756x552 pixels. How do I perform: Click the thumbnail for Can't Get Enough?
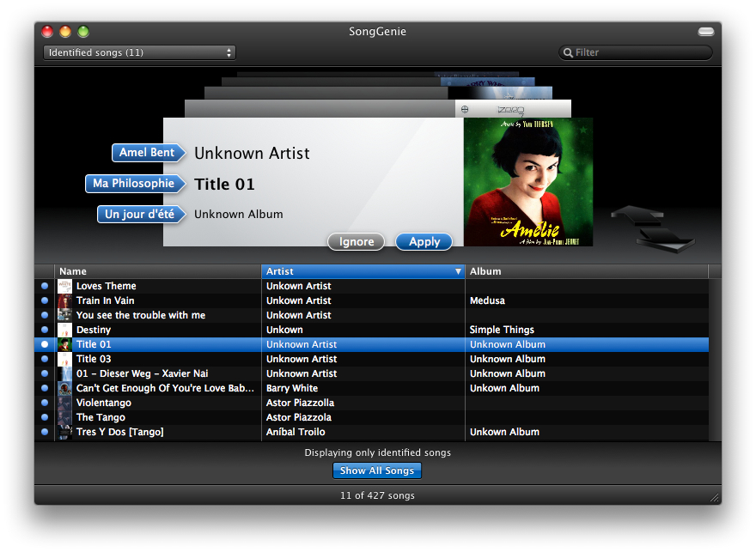pyautogui.click(x=64, y=388)
